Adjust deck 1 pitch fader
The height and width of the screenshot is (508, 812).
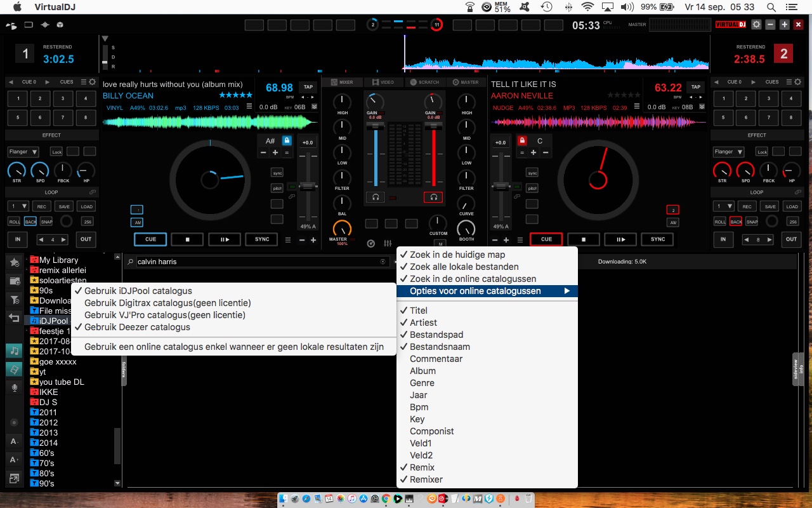[307, 186]
